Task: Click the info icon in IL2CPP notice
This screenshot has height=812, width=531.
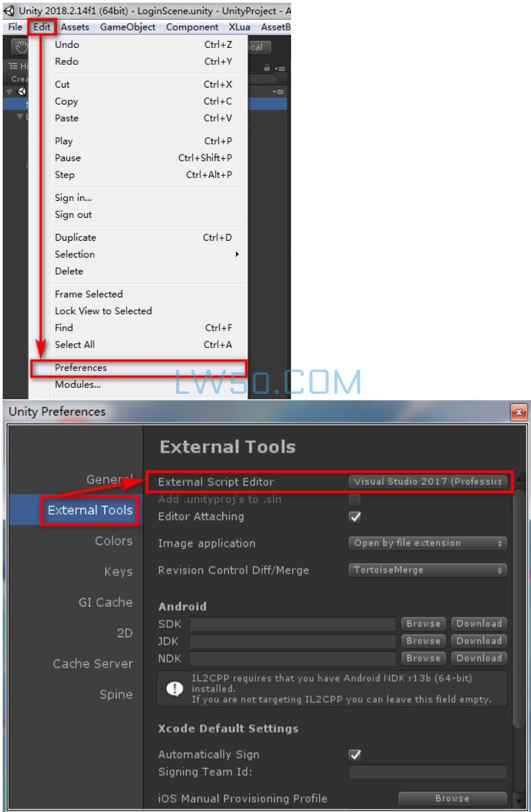Action: [174, 688]
